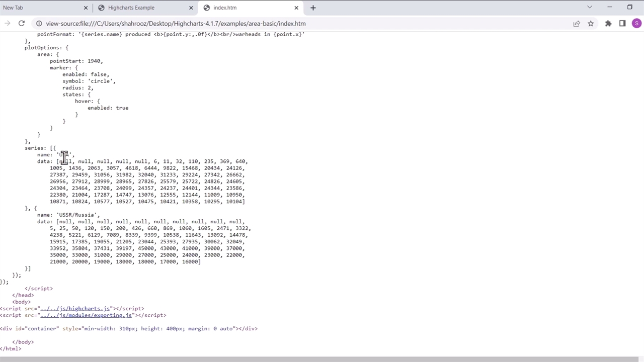Expand the tab search chevron
Image resolution: width=644 pixels, height=362 pixels.
click(590, 7)
